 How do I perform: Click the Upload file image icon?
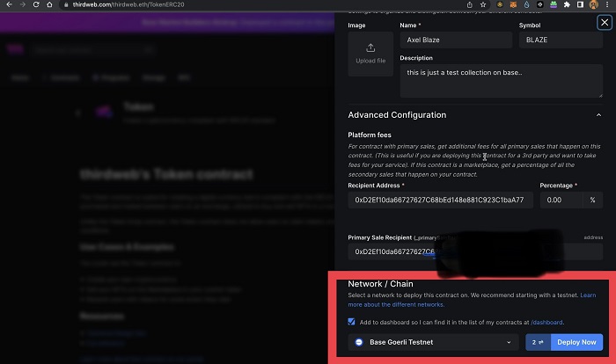(x=370, y=47)
